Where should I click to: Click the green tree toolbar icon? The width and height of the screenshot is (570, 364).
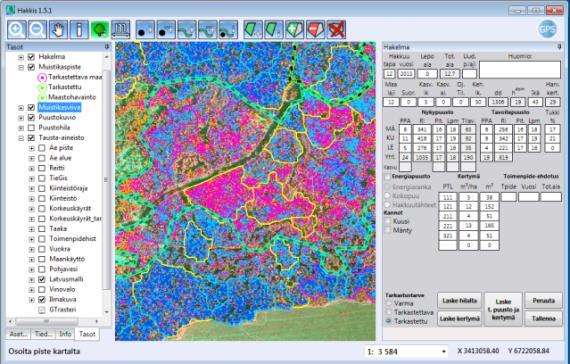point(100,29)
